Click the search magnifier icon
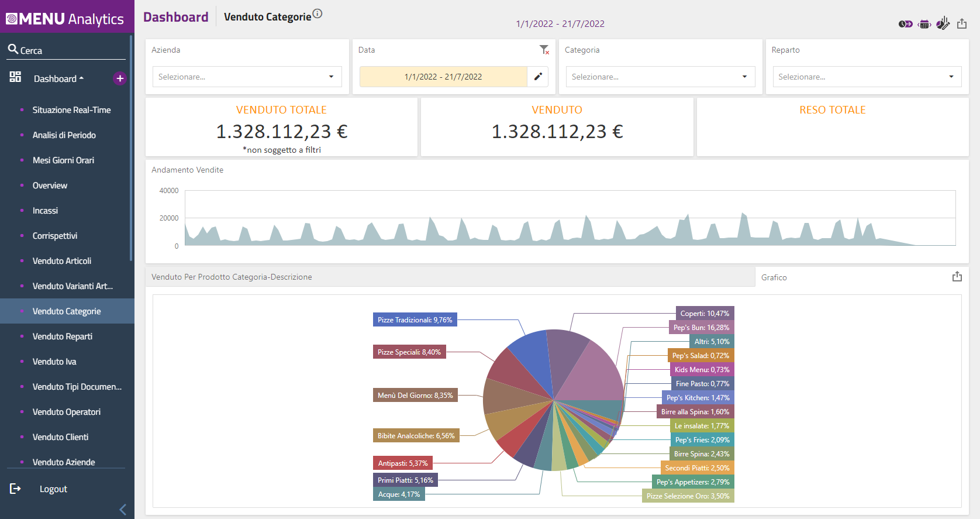Image resolution: width=980 pixels, height=519 pixels. 13,49
